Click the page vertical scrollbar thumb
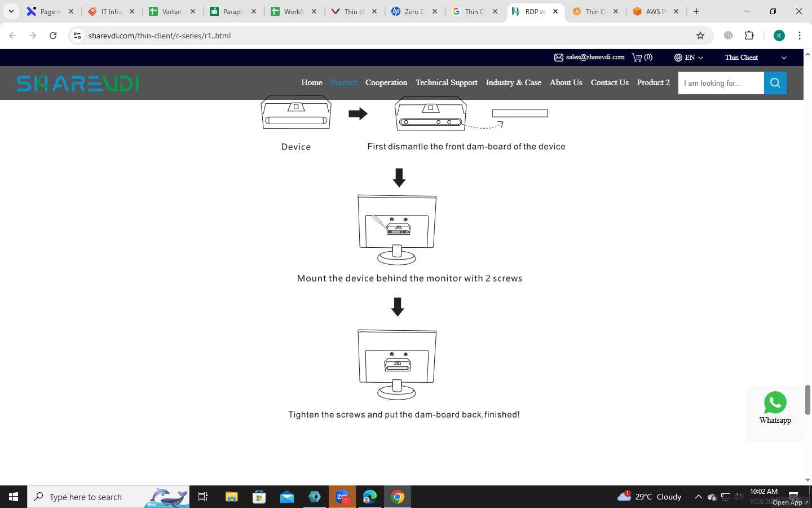 pos(807,400)
